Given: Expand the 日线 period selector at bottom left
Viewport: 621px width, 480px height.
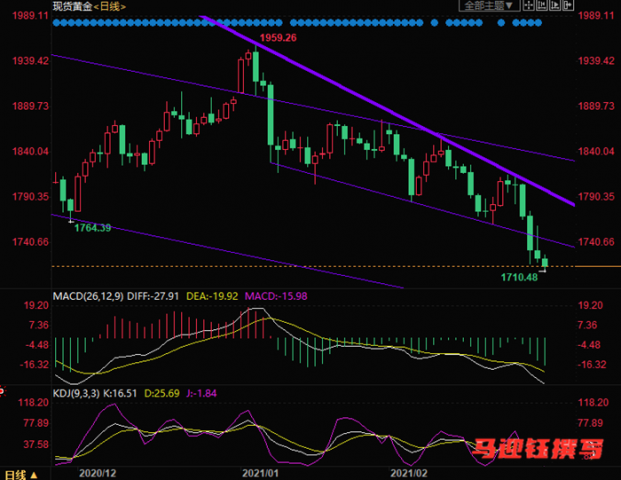Looking at the screenshot, I should coord(21,474).
